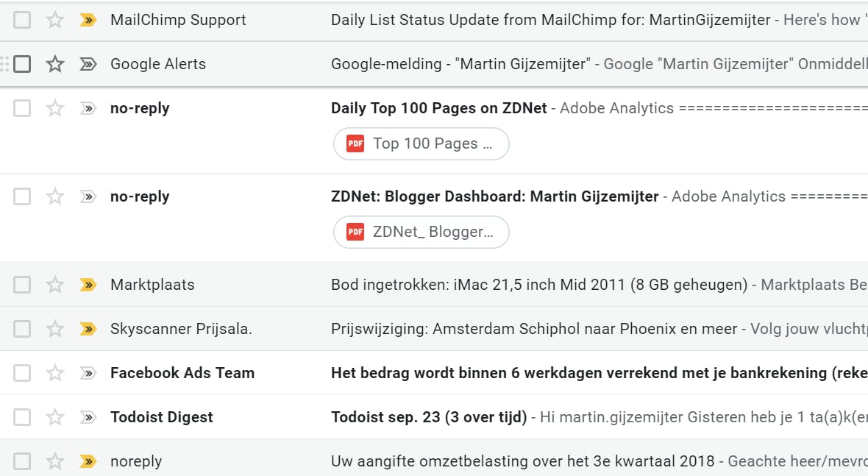The width and height of the screenshot is (868, 476).
Task: Click the no-reply sender name on ZDNet Blogger email
Action: 140,196
